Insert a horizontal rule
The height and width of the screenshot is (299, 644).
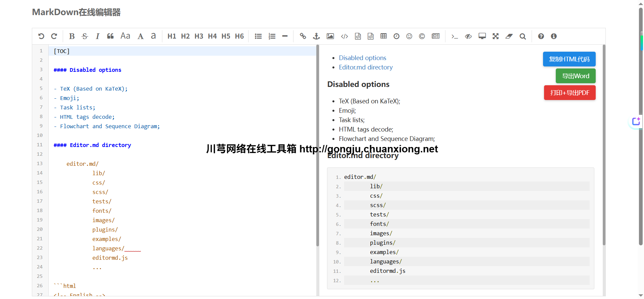click(285, 36)
